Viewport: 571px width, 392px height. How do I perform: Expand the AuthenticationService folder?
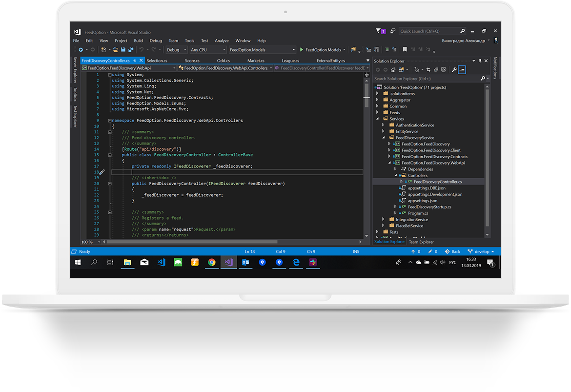tap(384, 125)
